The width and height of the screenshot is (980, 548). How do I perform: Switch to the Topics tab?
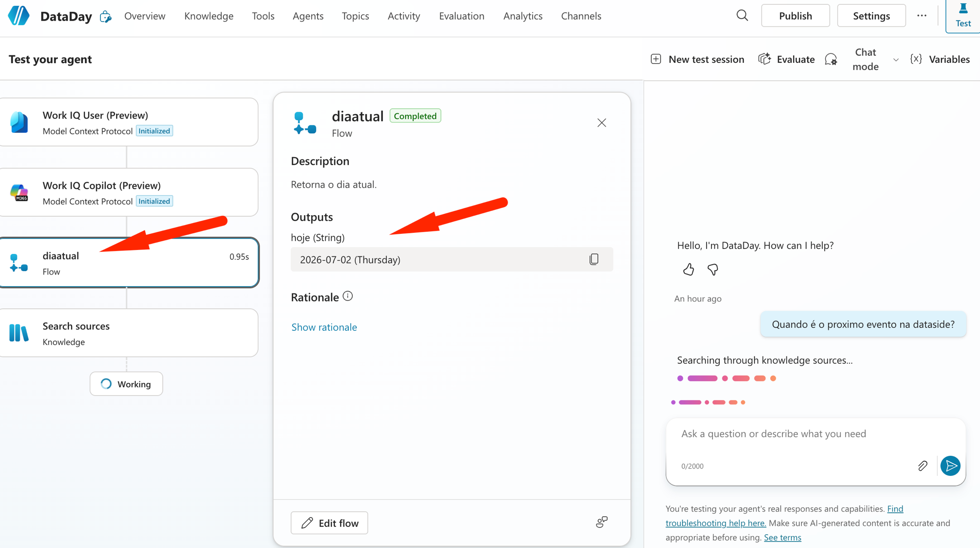pos(355,16)
